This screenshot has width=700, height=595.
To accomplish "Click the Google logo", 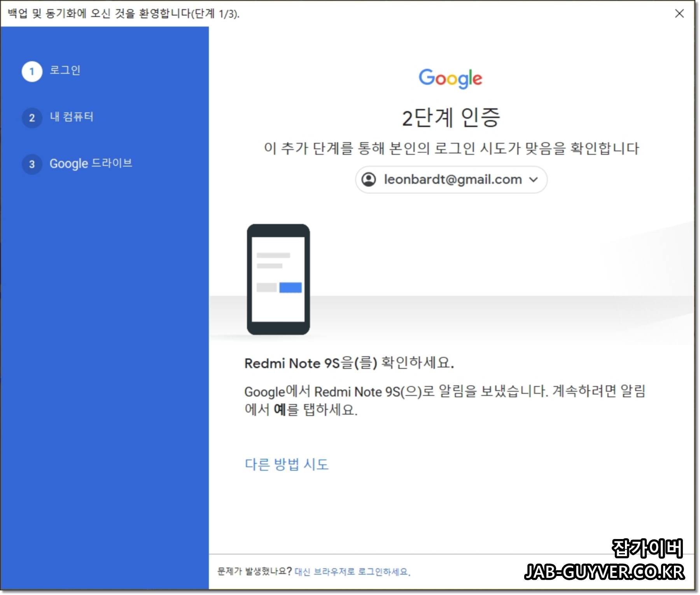I will pos(450,78).
